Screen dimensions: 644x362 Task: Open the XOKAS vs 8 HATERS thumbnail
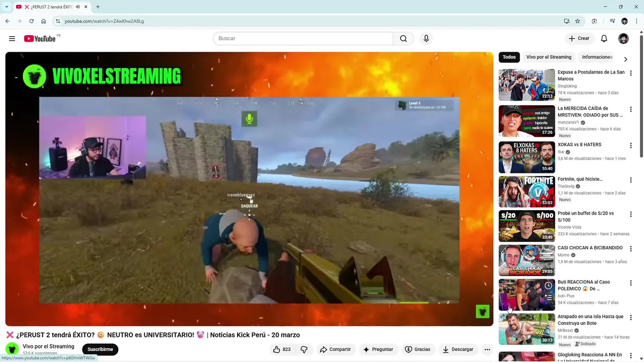coord(527,157)
